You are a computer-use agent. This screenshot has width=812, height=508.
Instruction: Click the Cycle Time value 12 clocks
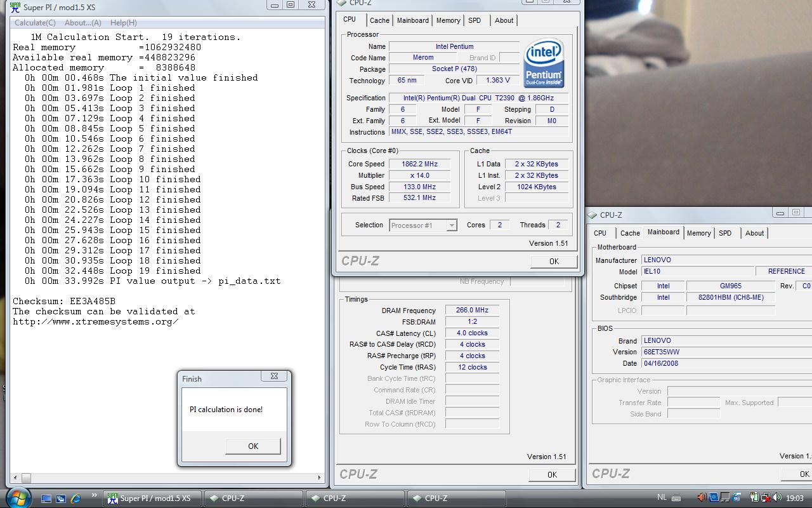[472, 368]
